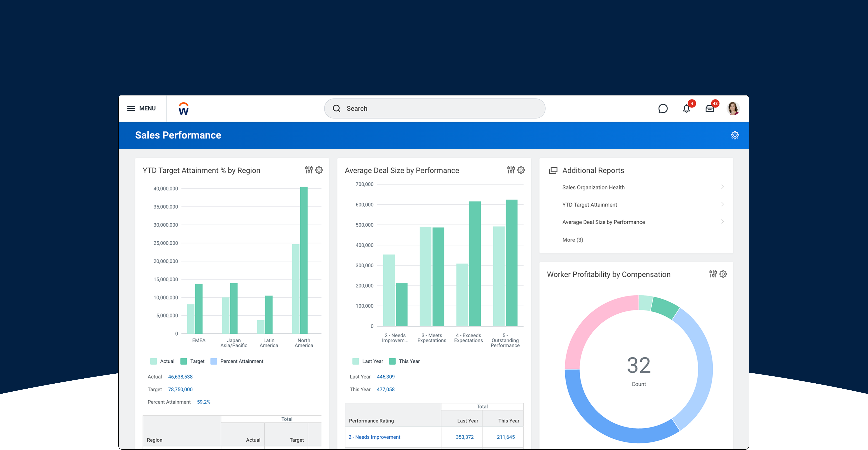
Task: Toggle Percent Attainment legend swatch
Action: pos(214,361)
